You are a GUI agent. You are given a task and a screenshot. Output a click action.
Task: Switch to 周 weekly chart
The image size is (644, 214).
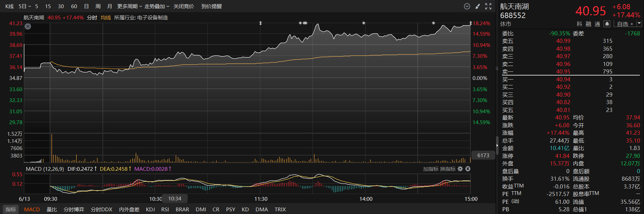(98, 6)
